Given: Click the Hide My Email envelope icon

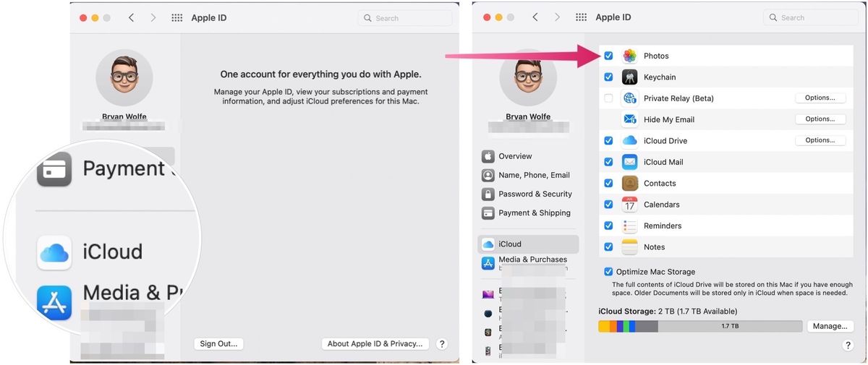Looking at the screenshot, I should pos(629,119).
